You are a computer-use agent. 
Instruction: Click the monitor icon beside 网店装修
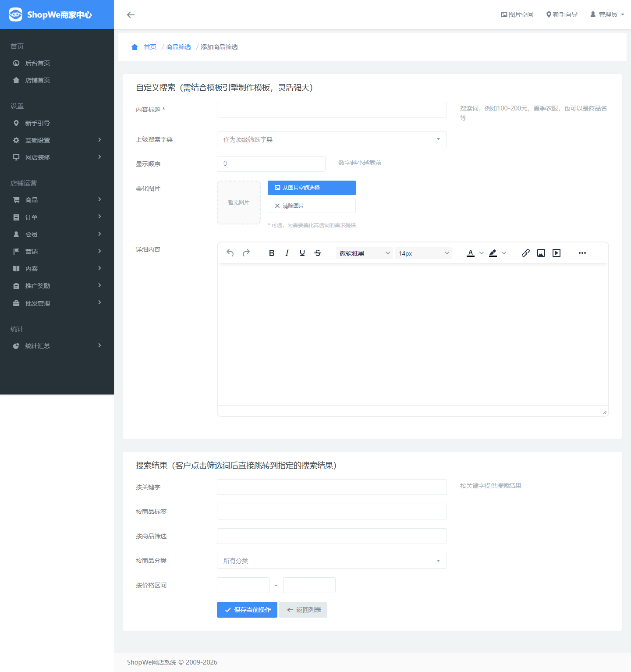pos(16,157)
